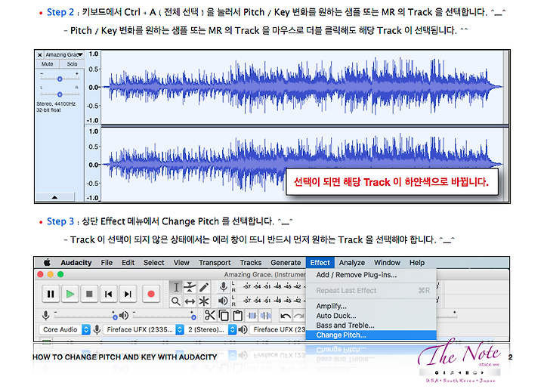This screenshot has height=392, width=544.
Task: Click the microphone icon beside recording volume slider
Action: [x=45, y=315]
